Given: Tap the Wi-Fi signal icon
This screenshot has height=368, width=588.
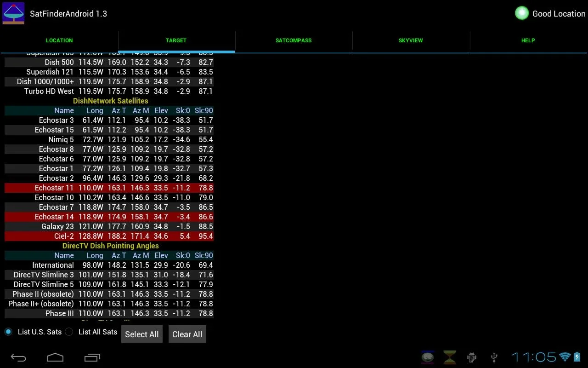Looking at the screenshot, I should (565, 357).
